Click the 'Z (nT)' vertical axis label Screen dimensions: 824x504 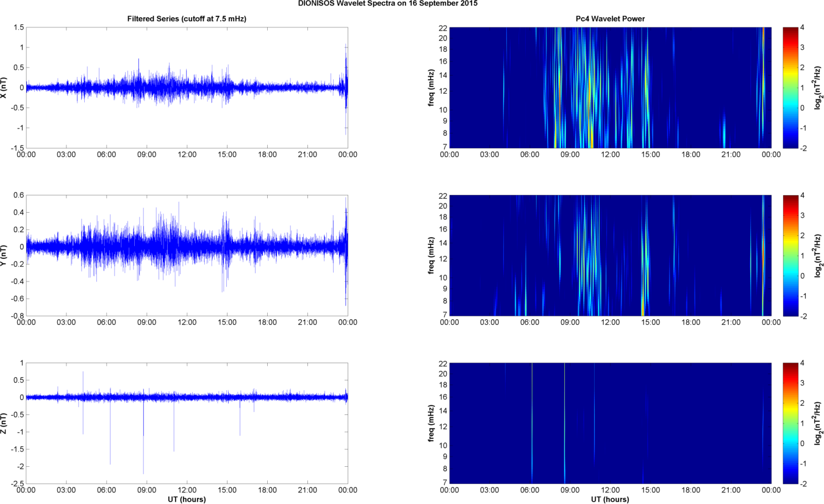[4, 423]
